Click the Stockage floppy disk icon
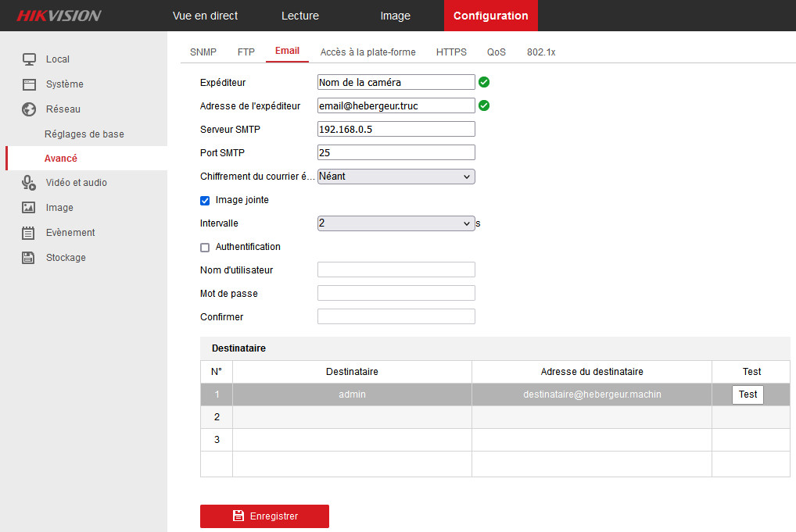The height and width of the screenshot is (532, 796). [x=29, y=258]
